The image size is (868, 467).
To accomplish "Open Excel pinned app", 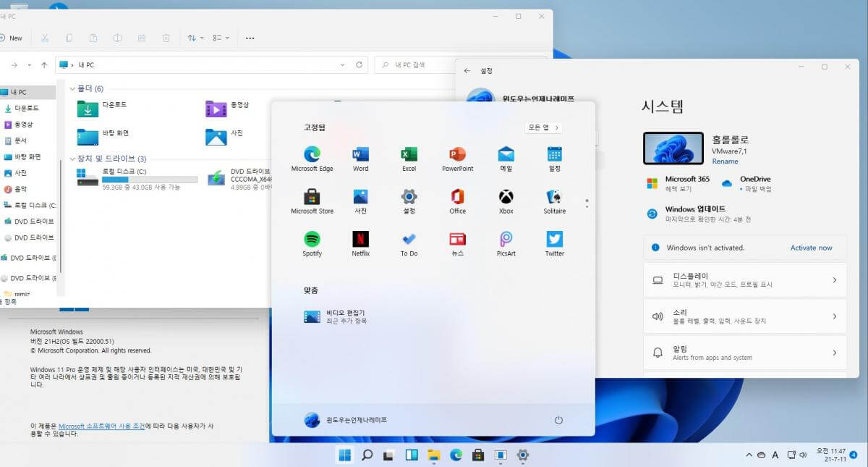I will [x=409, y=159].
